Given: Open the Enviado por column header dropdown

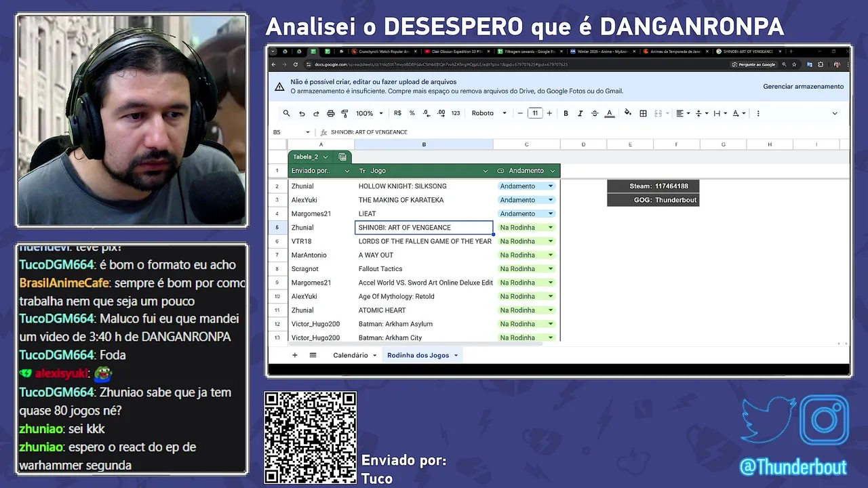Looking at the screenshot, I should pyautogui.click(x=347, y=171).
